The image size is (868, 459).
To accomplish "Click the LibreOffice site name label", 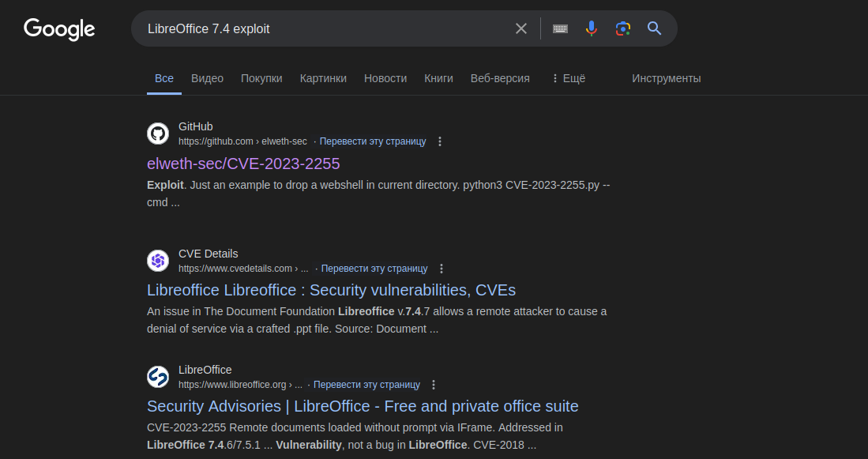I will pyautogui.click(x=205, y=370).
